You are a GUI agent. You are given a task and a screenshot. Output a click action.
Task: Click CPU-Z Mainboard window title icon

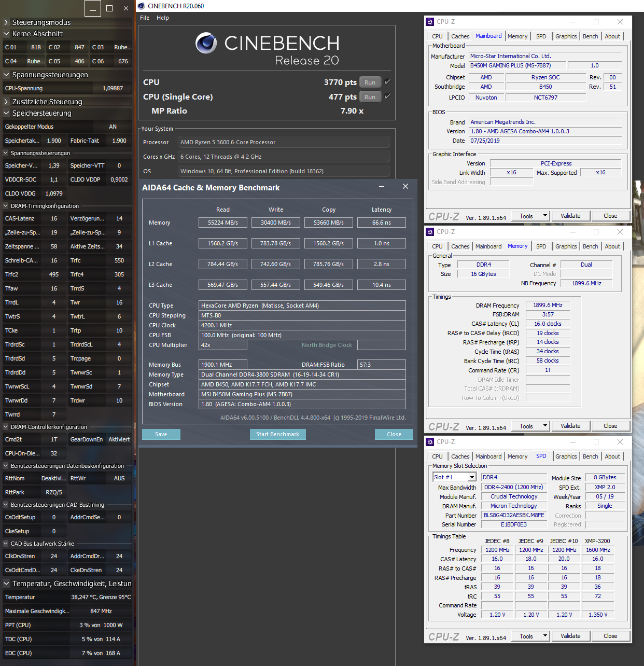pyautogui.click(x=430, y=22)
